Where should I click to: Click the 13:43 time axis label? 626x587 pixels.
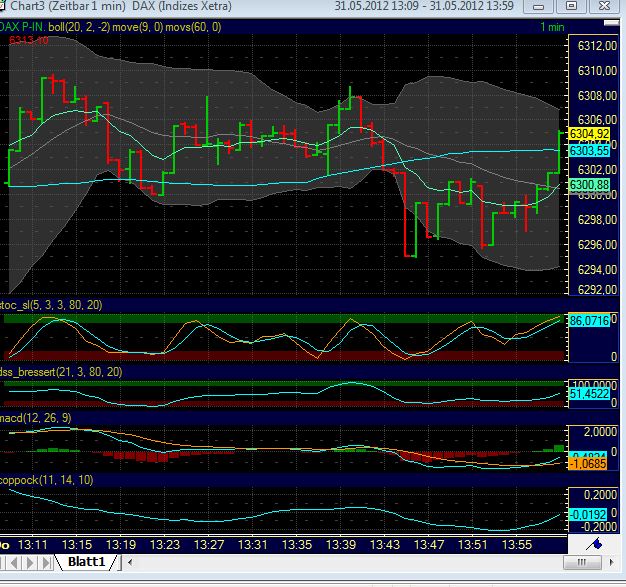(385, 545)
